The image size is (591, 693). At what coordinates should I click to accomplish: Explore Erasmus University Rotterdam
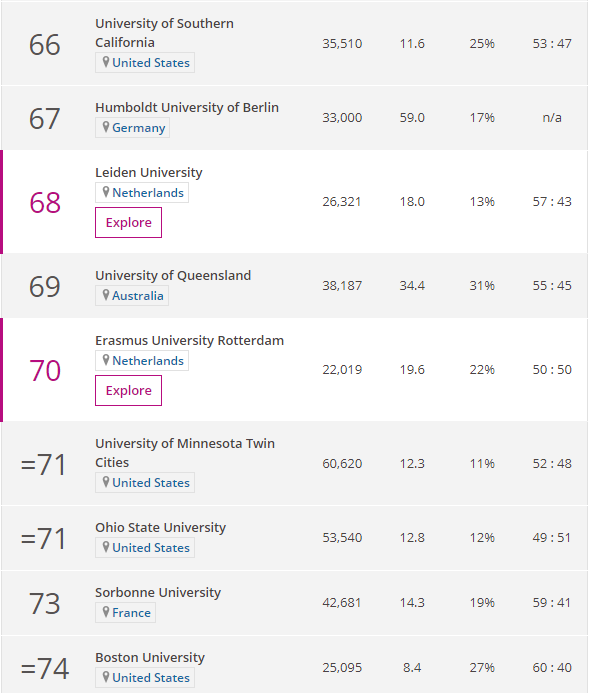(129, 390)
